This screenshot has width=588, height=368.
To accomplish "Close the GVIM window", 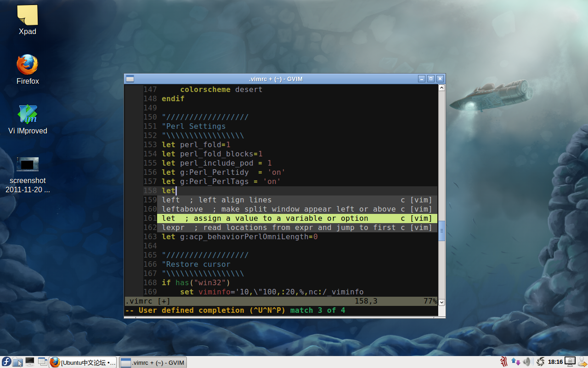I will [x=440, y=79].
